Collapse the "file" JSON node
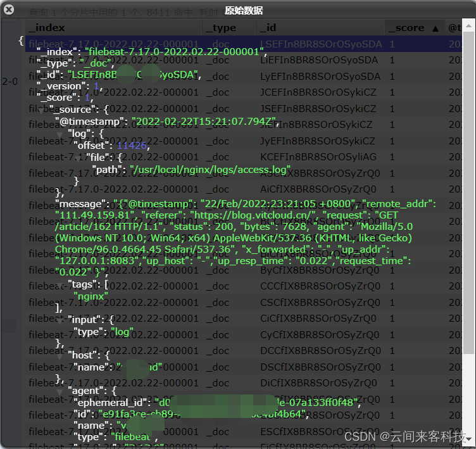 [78, 158]
